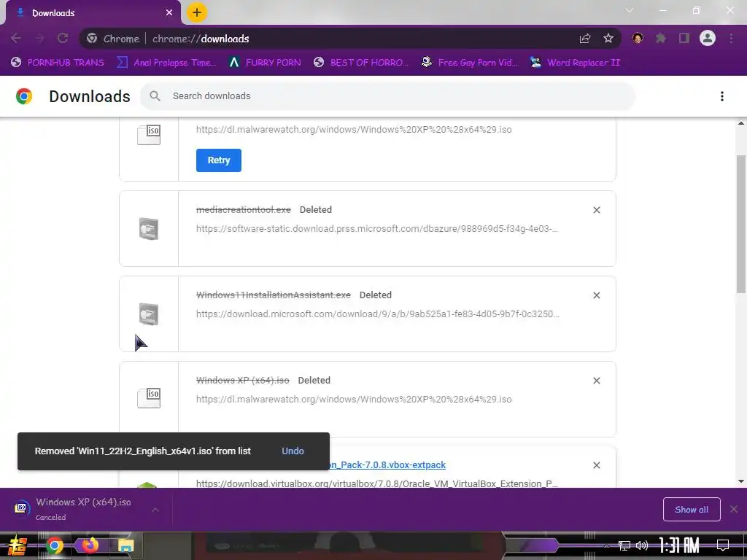The image size is (747, 560).
Task: Click the Retry button
Action: 219,160
